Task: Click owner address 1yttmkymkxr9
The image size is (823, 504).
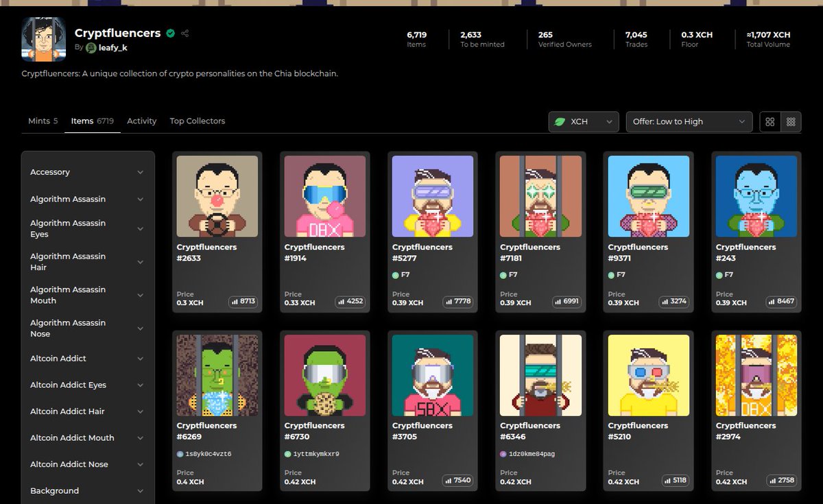Action: click(312, 454)
